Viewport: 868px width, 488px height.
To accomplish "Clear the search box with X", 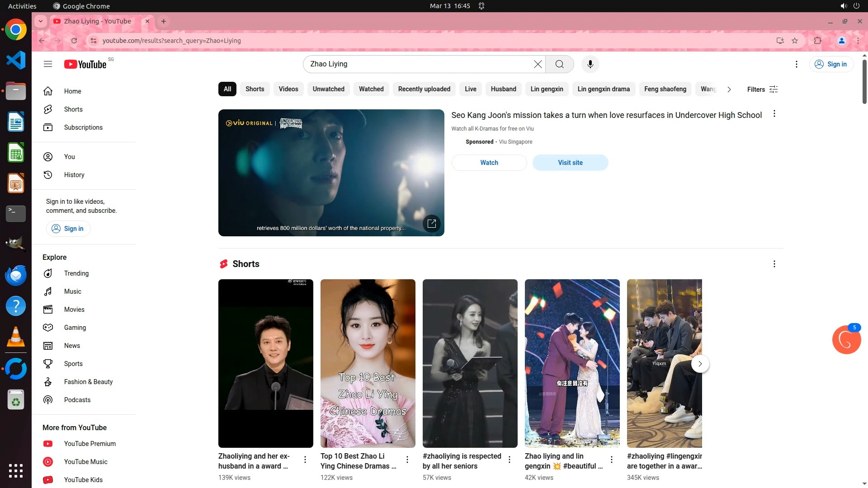I will pyautogui.click(x=538, y=64).
